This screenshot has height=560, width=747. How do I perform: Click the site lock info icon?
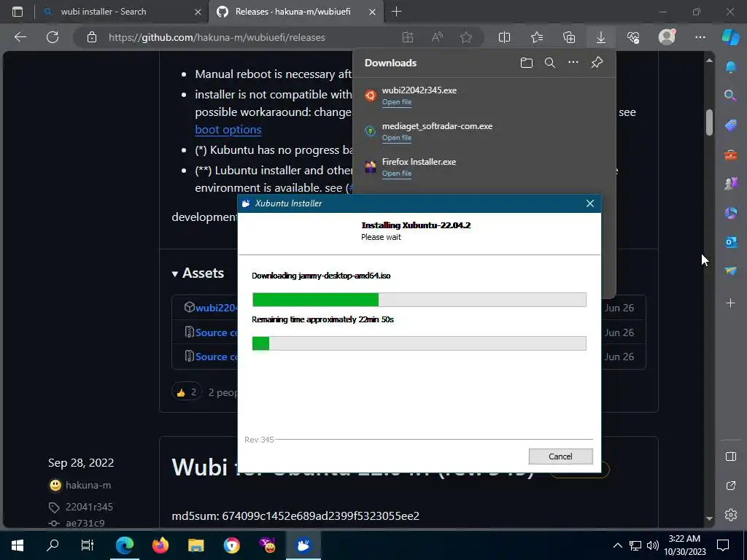click(92, 37)
